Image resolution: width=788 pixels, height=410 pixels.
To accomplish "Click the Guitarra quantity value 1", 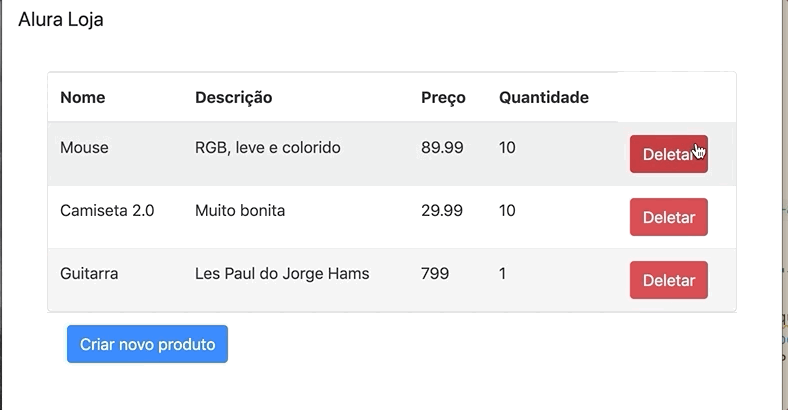I will click(x=502, y=274).
